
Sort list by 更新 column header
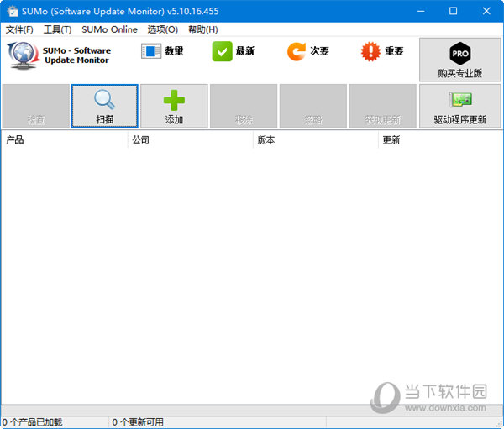[439, 140]
